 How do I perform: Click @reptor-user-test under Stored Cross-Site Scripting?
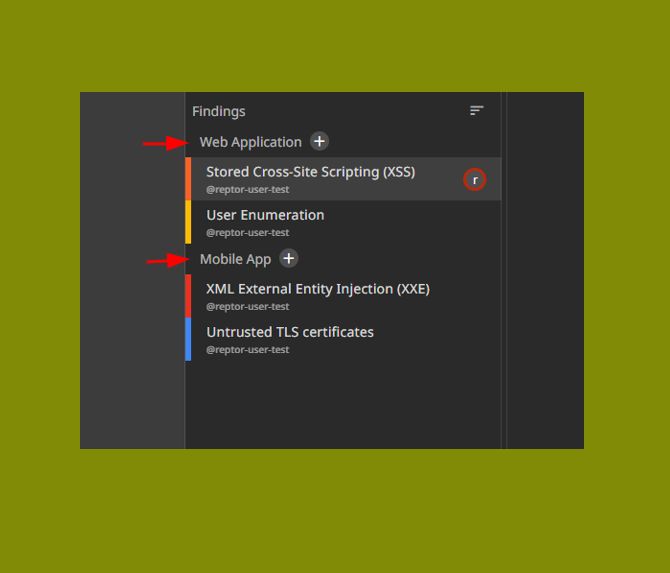[247, 189]
